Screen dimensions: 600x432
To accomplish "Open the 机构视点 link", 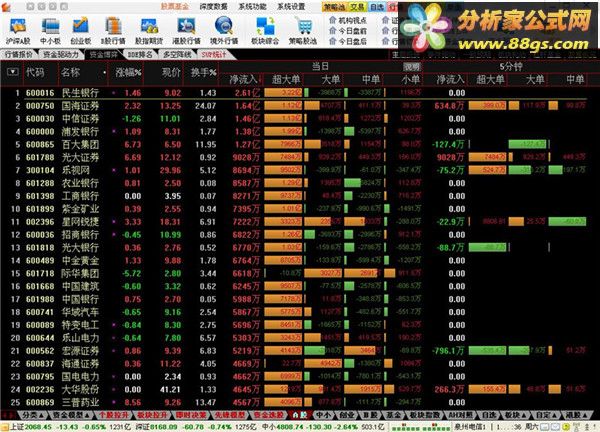I will [352, 20].
